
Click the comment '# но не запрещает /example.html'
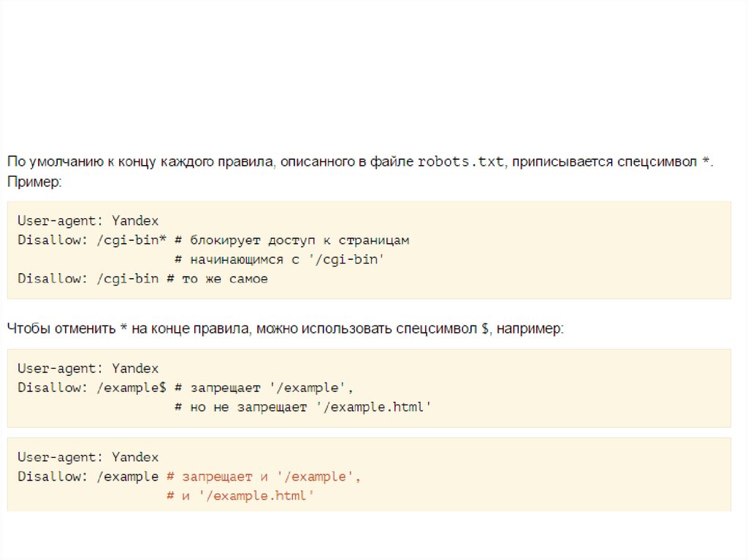click(303, 407)
